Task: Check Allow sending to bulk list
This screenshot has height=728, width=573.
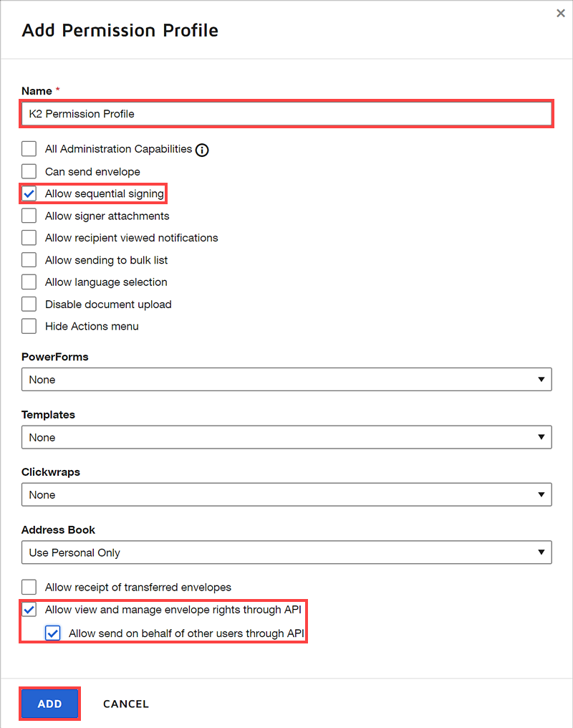Action: coord(29,260)
